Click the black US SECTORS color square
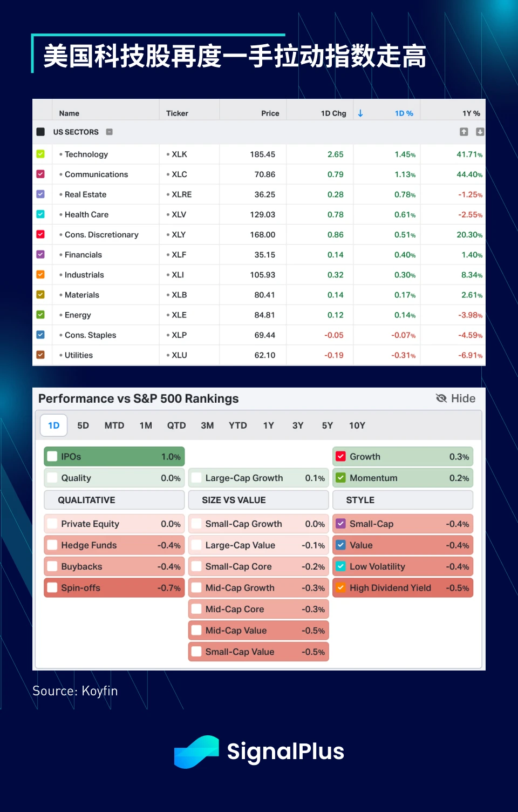This screenshot has height=812, width=518. [x=40, y=132]
